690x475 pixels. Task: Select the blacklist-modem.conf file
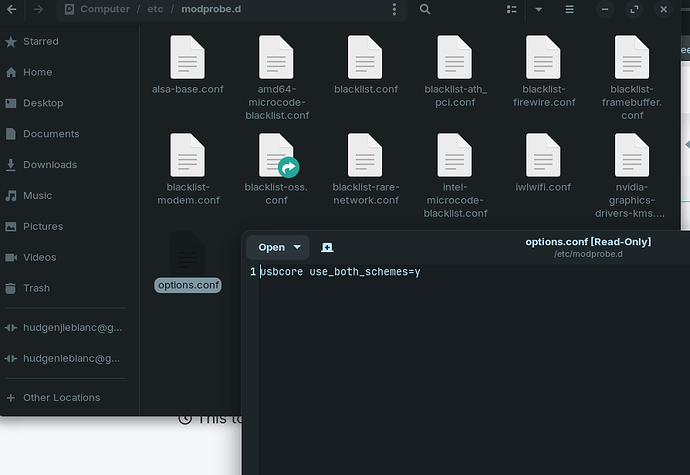pos(188,169)
